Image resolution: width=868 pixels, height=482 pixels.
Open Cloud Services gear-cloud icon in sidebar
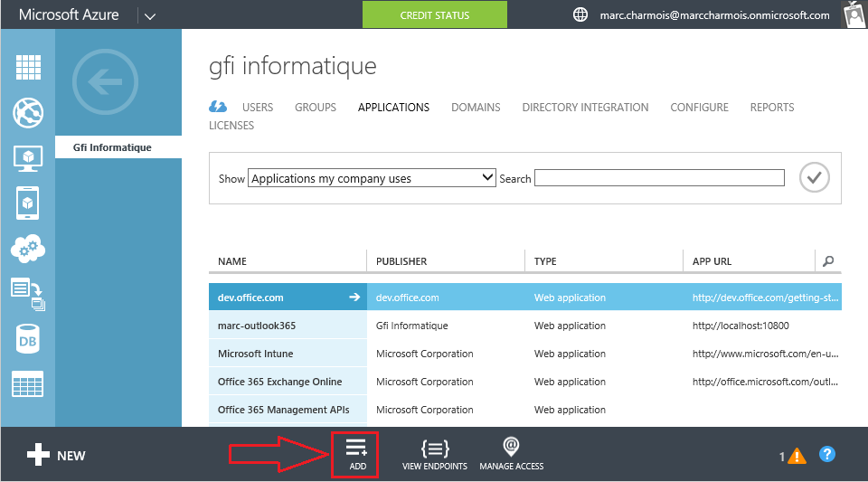[28, 249]
